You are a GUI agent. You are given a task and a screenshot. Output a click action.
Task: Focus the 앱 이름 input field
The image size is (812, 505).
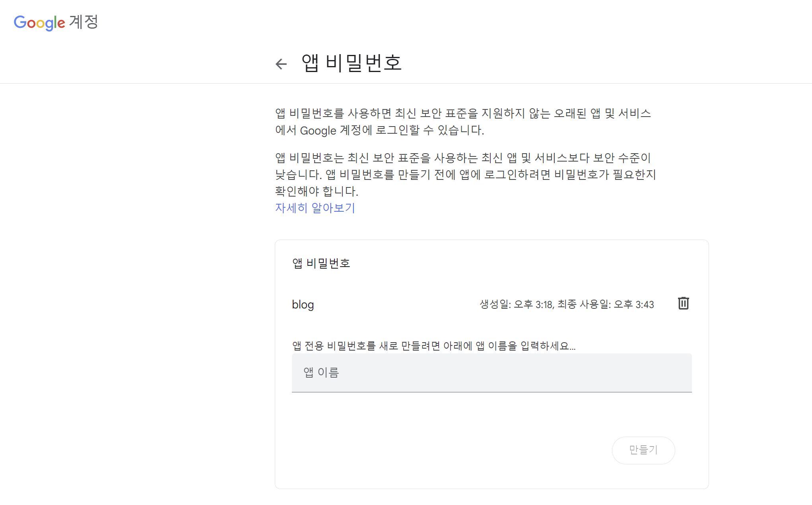[491, 372]
